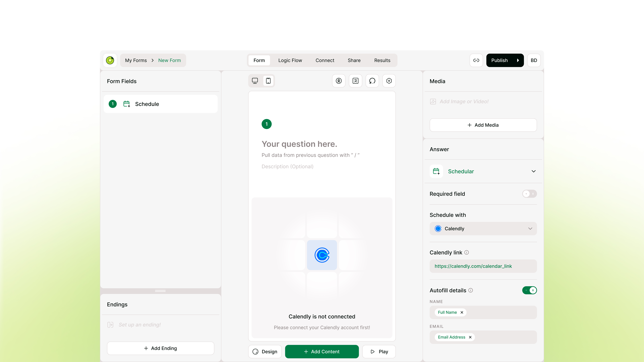Open the translation language icon button

coord(356,81)
